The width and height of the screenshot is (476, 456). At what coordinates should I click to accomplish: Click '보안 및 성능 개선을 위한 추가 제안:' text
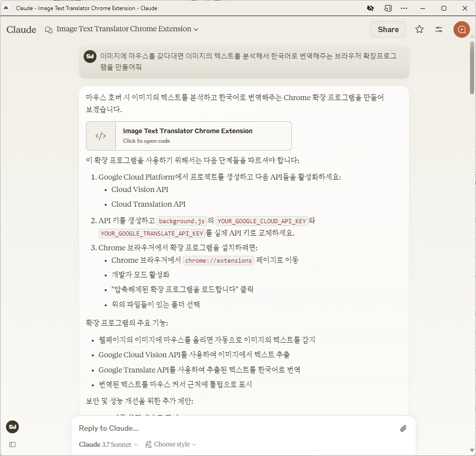point(140,401)
